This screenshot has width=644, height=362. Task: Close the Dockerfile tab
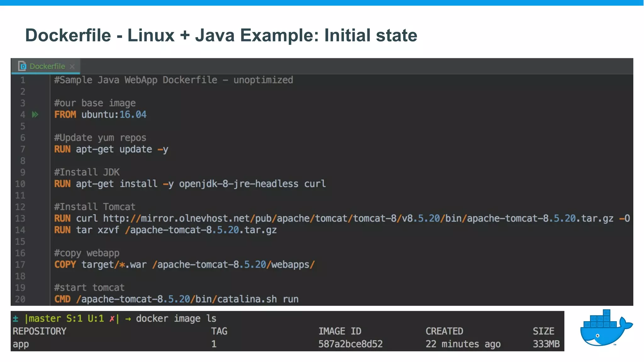pyautogui.click(x=72, y=67)
